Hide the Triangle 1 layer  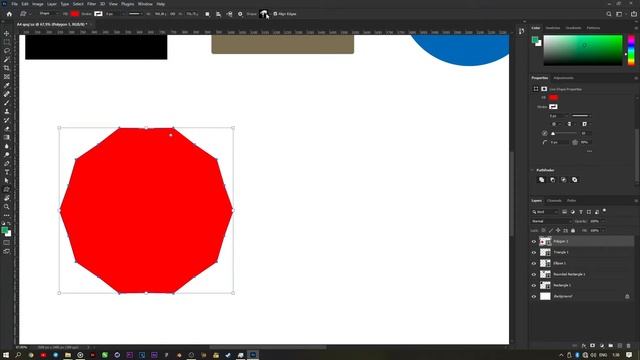(533, 252)
